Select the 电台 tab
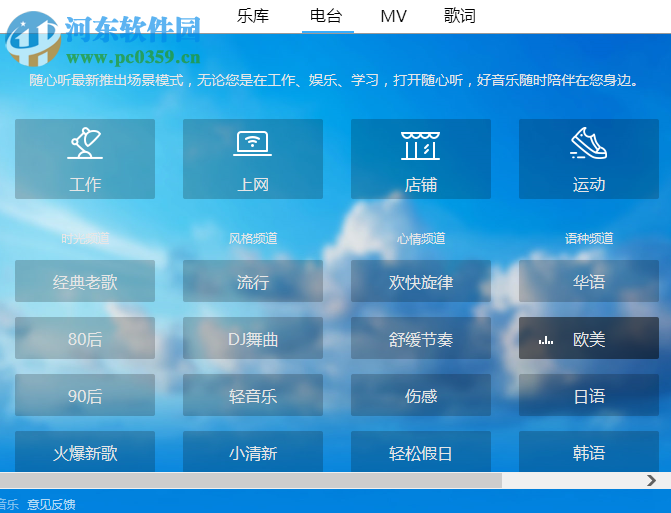This screenshot has width=671, height=513. pyautogui.click(x=326, y=16)
